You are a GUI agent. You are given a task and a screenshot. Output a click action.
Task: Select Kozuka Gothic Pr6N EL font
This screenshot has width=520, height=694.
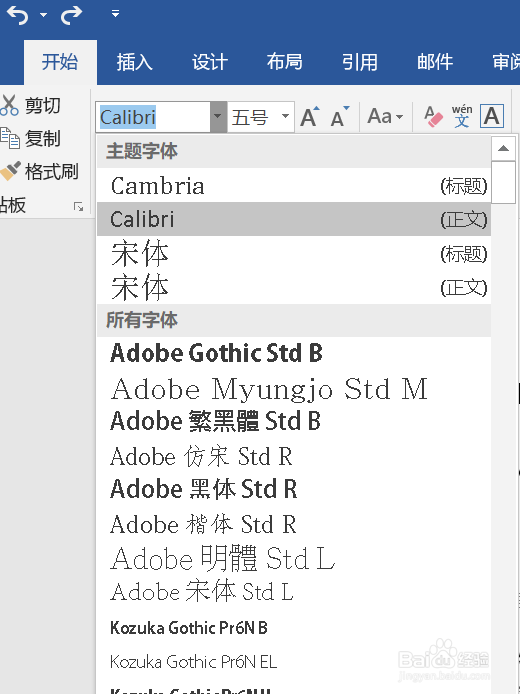[294, 662]
